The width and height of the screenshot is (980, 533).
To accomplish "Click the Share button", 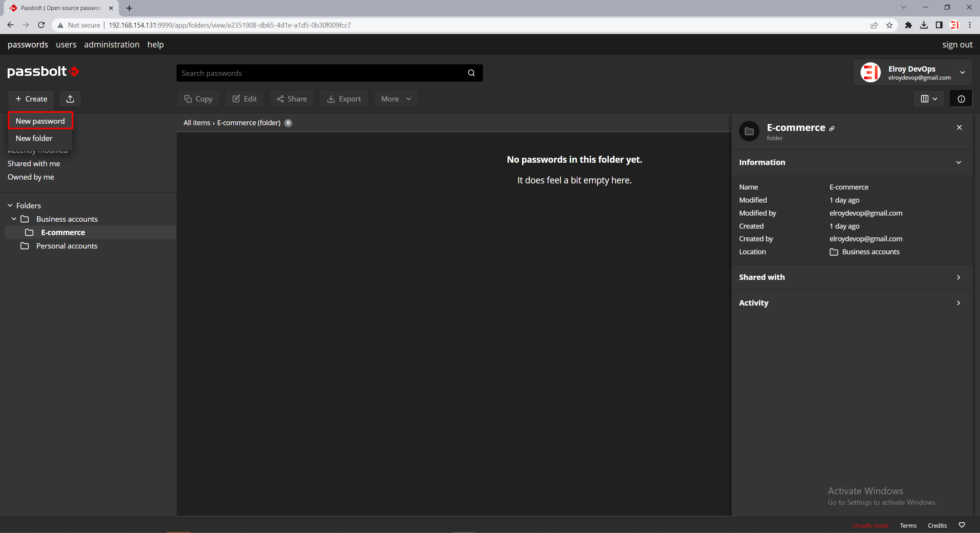I will (x=292, y=99).
